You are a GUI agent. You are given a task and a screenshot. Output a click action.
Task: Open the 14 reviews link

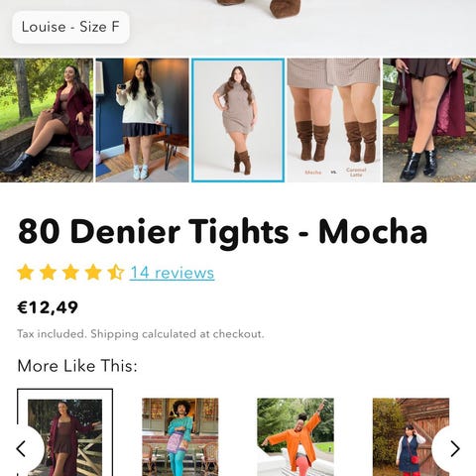tap(172, 273)
